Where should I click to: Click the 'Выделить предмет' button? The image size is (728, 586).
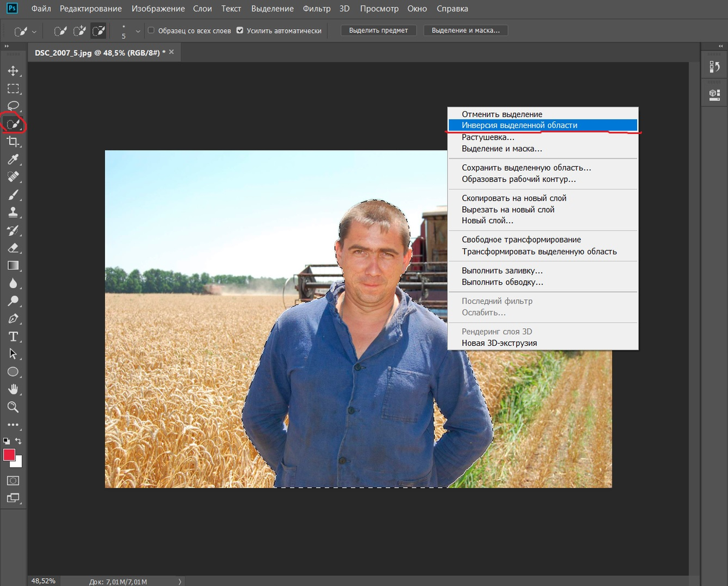(379, 30)
